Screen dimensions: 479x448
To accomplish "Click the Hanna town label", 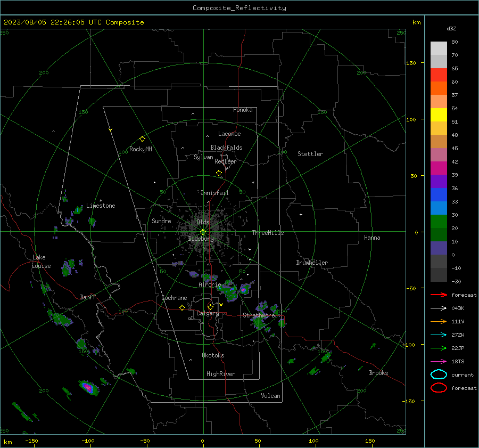I will point(372,238).
